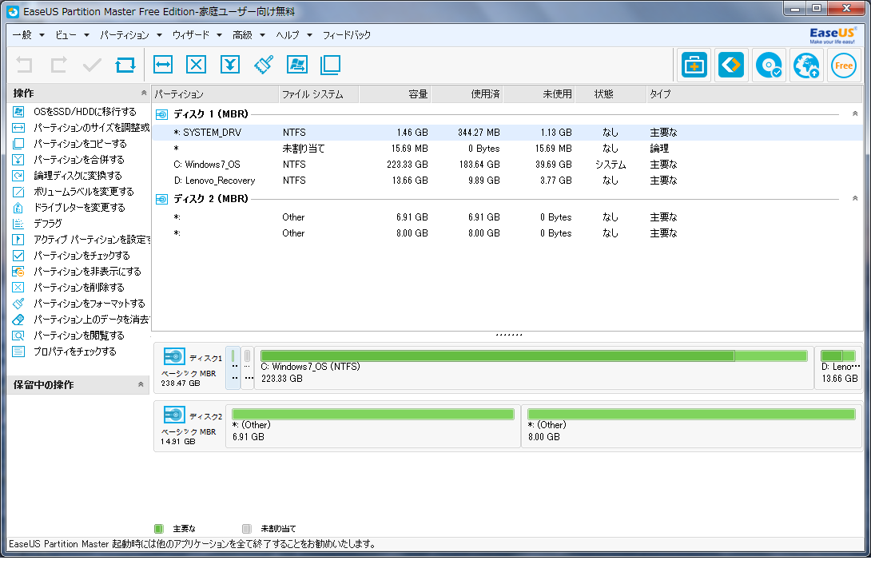
Task: Click the Redo arrow icon in toolbar
Action: point(58,65)
